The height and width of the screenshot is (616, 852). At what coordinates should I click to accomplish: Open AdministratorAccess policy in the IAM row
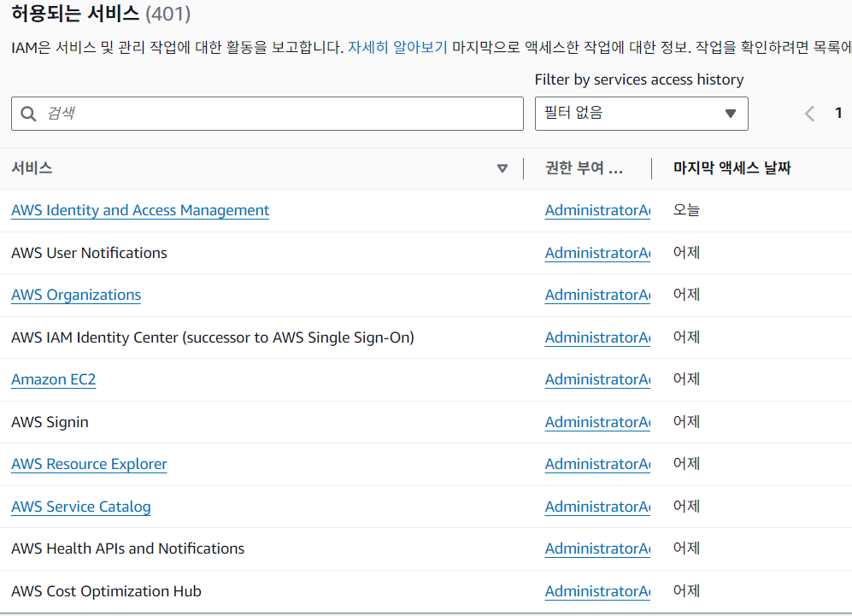pos(597,210)
